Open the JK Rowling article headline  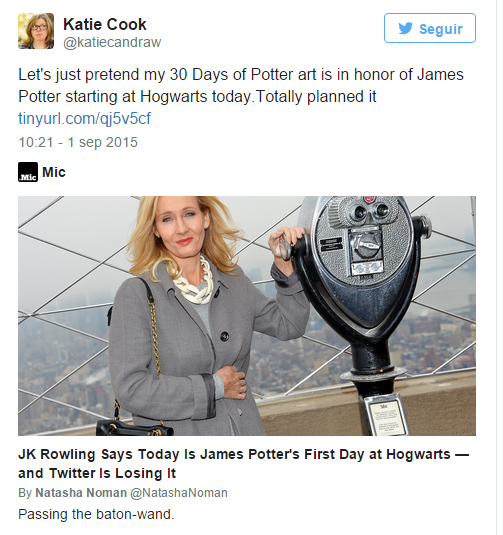(244, 464)
